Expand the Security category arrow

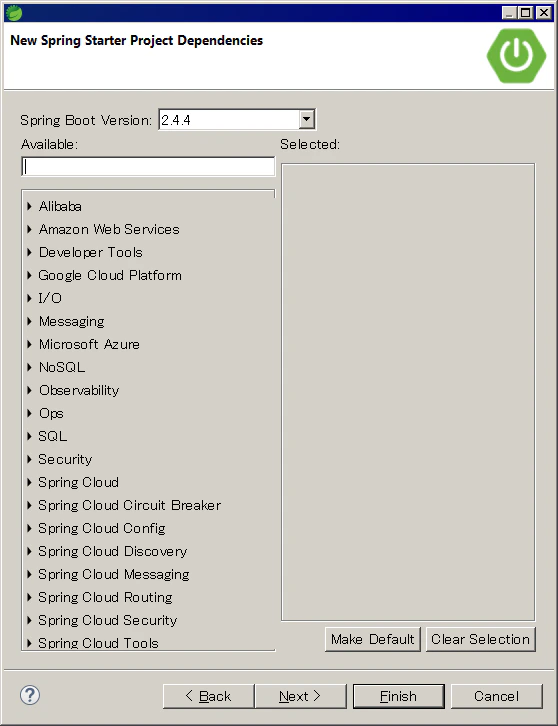pyautogui.click(x=29, y=459)
